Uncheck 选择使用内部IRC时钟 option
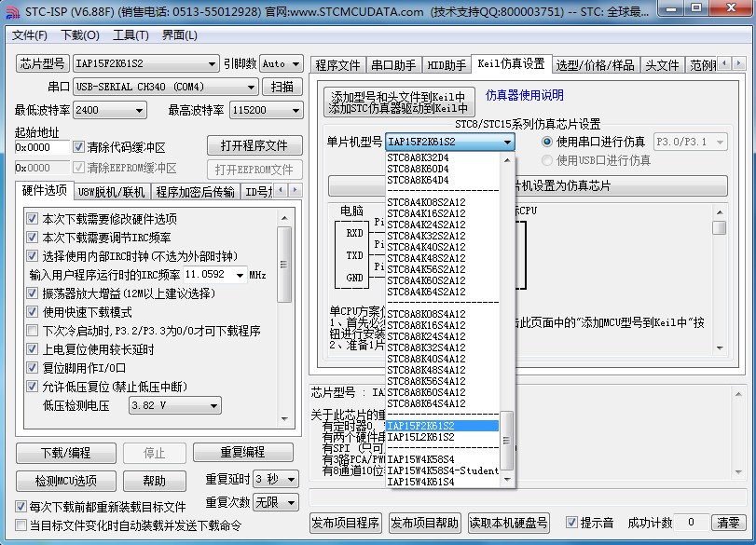 coord(33,256)
